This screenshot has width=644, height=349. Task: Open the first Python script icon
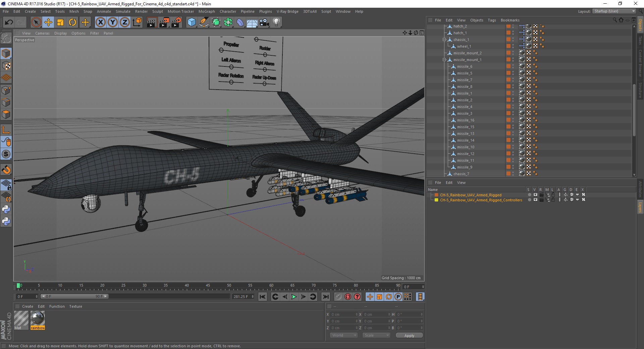(6, 209)
